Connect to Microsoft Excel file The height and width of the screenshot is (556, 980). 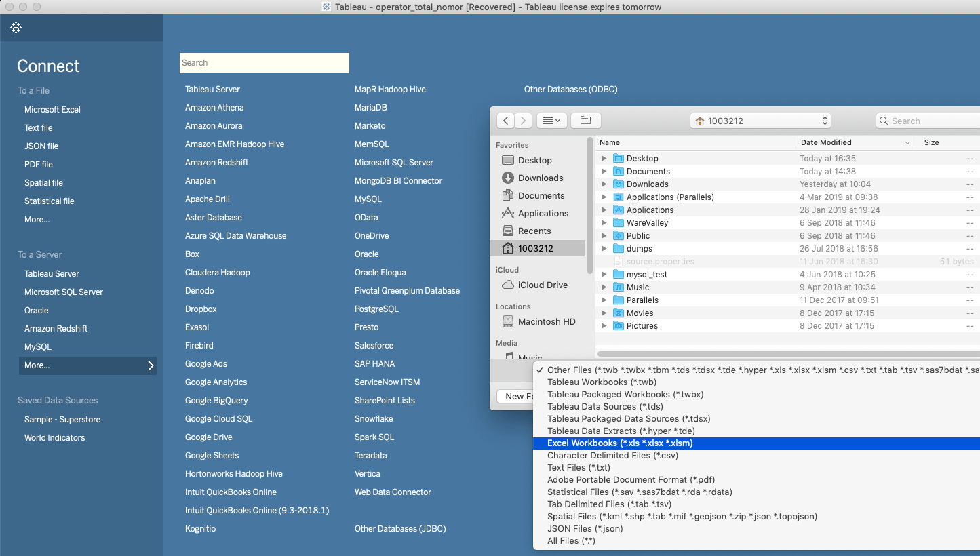point(52,109)
